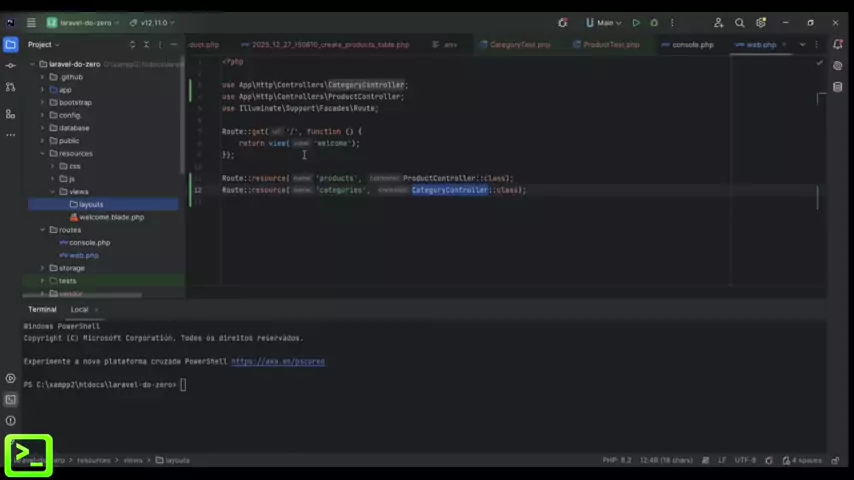Select welcome.blade.php in project tree
Viewport: 854px width, 480px height.
coord(111,217)
